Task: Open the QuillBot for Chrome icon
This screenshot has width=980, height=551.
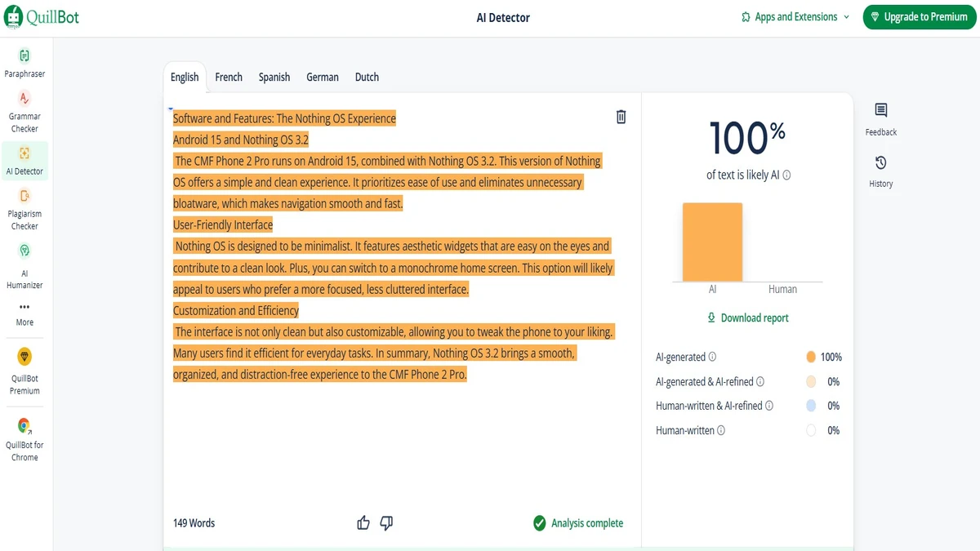Action: [x=24, y=425]
